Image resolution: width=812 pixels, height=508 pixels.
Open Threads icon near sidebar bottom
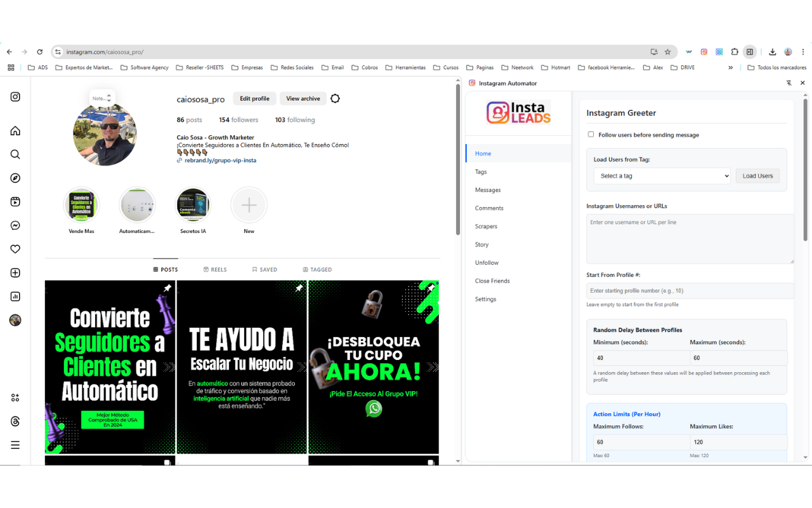[15, 420]
